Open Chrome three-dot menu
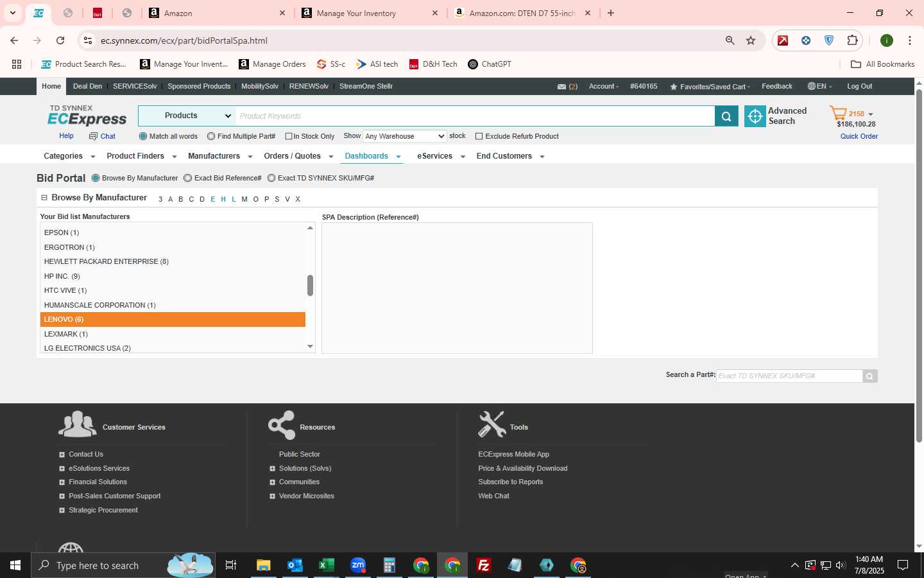 point(910,40)
